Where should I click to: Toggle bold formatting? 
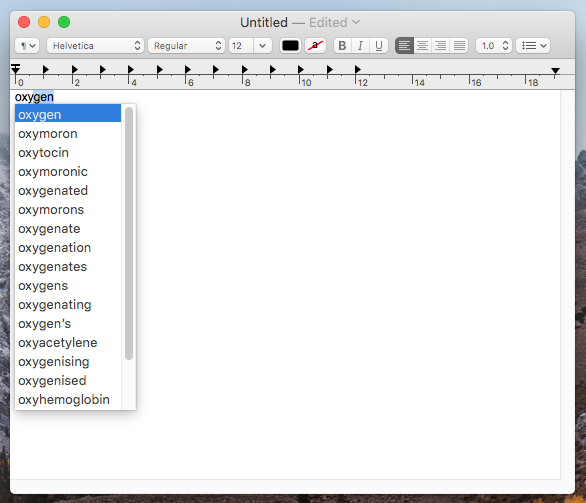point(342,46)
